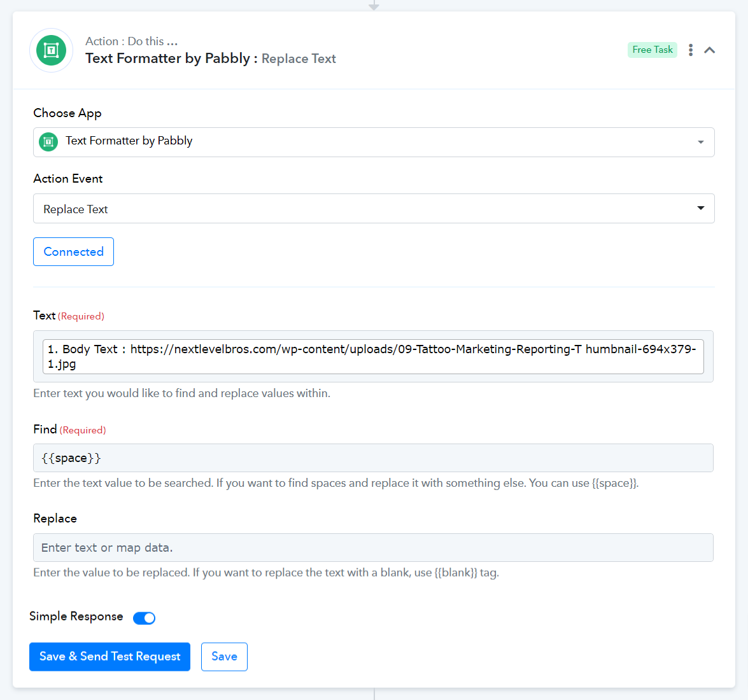Click the Free Task badge
The height and width of the screenshot is (700, 748).
[652, 50]
